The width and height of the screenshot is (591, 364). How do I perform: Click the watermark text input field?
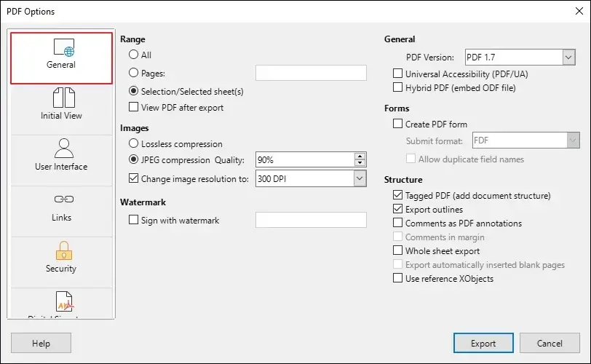point(311,220)
